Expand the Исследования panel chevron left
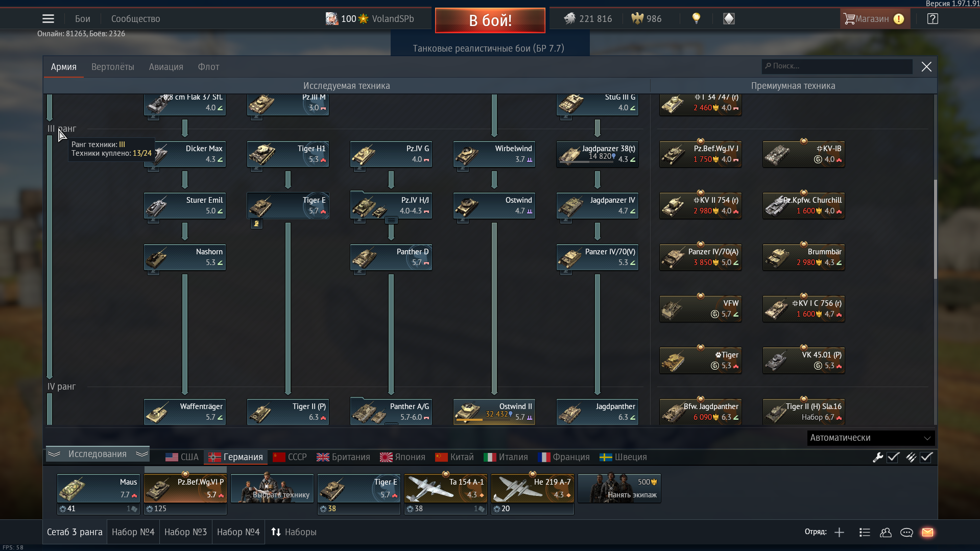The height and width of the screenshot is (551, 980). point(54,453)
